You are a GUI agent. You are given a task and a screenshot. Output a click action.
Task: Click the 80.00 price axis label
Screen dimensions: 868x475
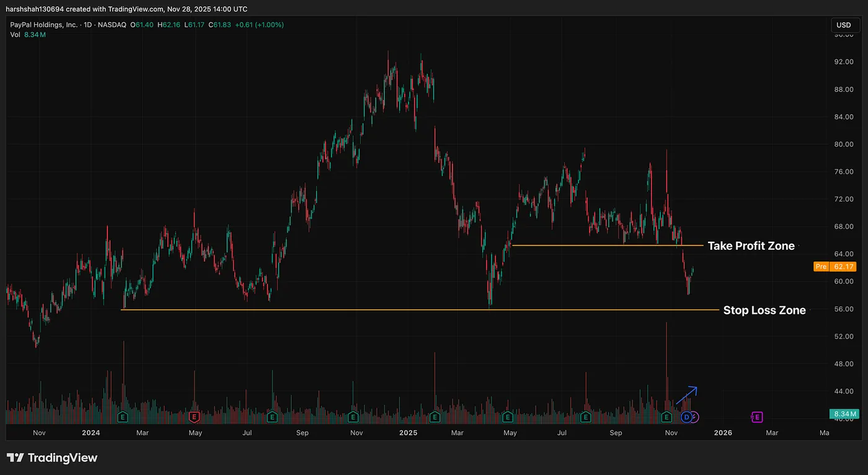pos(844,144)
